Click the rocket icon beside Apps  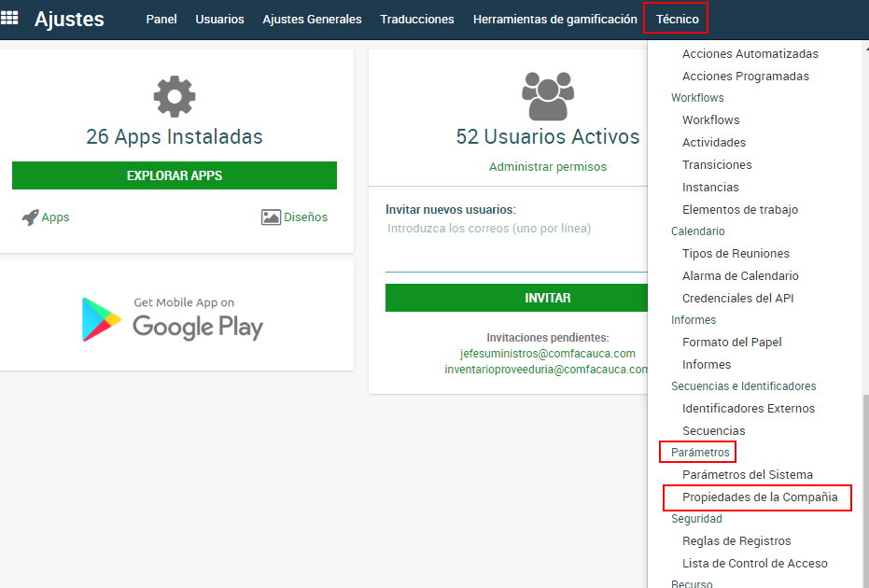(x=30, y=217)
